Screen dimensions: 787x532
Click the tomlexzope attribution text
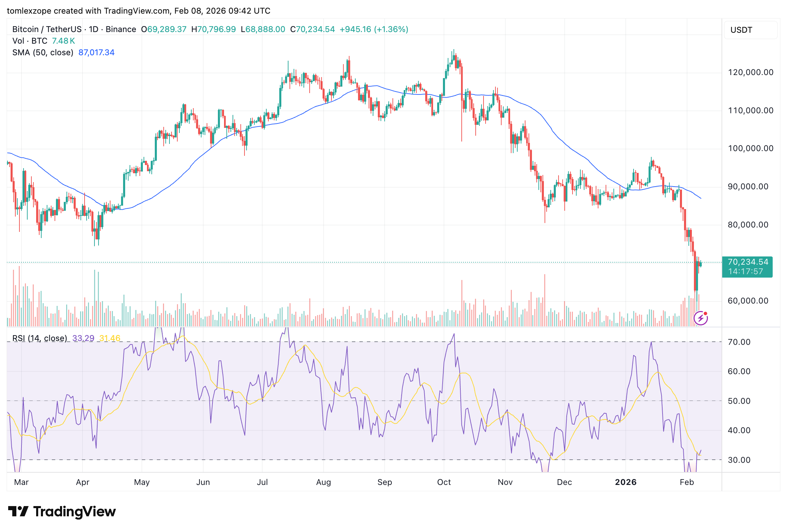29,11
